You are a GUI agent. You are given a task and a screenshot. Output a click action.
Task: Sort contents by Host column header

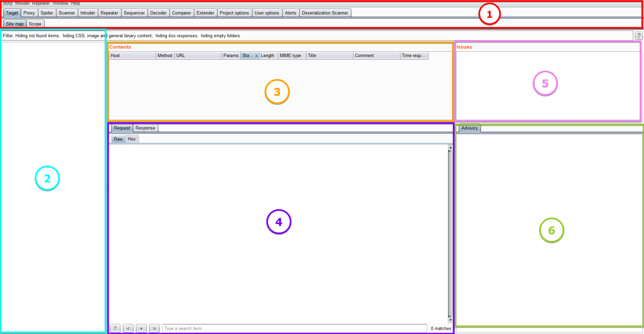click(132, 56)
